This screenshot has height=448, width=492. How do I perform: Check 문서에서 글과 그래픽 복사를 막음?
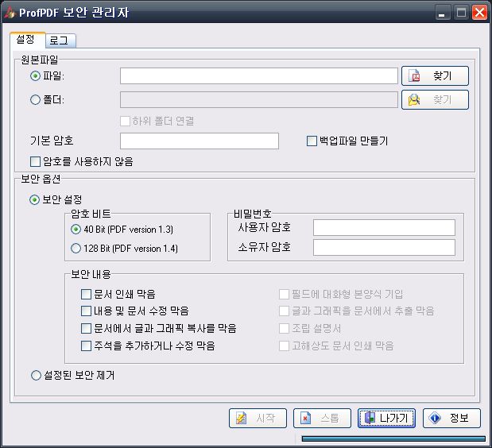click(x=86, y=329)
